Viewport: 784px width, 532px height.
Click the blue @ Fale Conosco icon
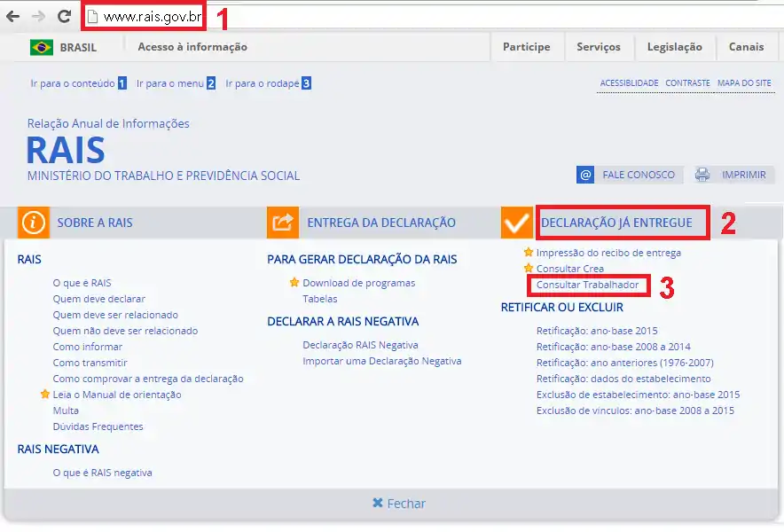[585, 175]
